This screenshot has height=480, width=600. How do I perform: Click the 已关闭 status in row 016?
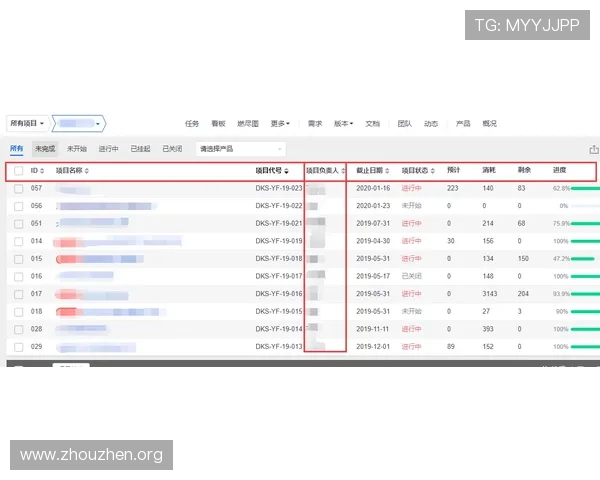click(x=411, y=276)
